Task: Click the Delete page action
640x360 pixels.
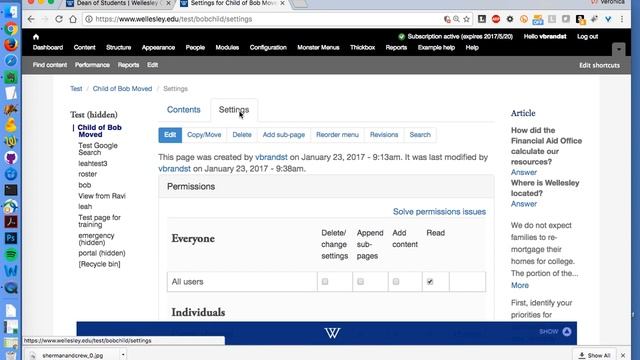Action: tap(242, 135)
